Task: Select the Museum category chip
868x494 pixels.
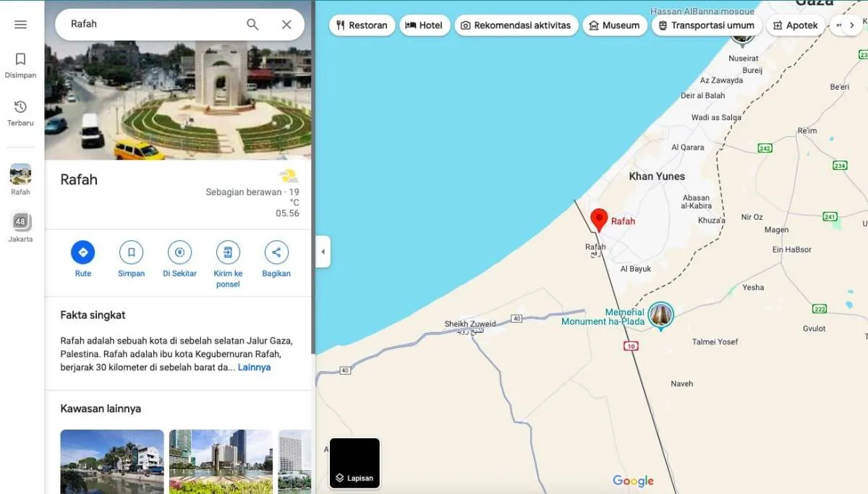Action: (x=614, y=24)
